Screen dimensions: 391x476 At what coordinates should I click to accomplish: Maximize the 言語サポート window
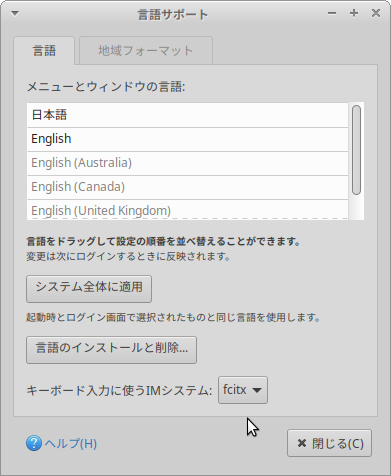(x=354, y=13)
